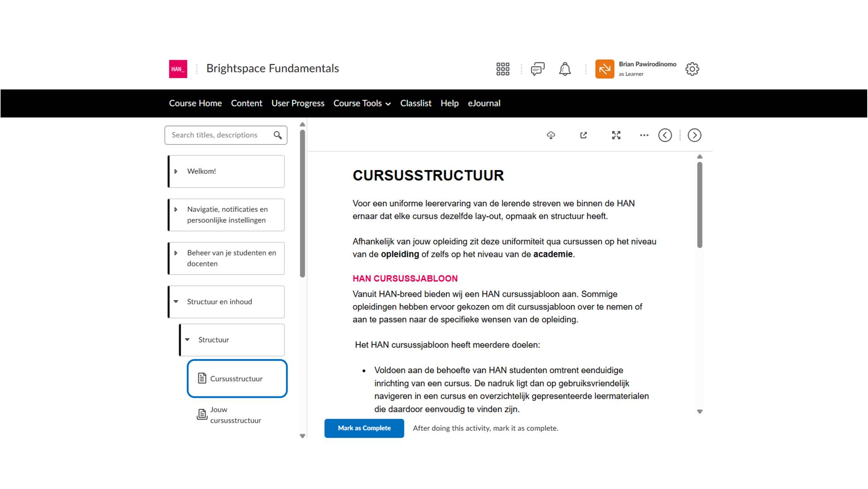
Task: Download the content with the cloud icon
Action: coord(552,135)
